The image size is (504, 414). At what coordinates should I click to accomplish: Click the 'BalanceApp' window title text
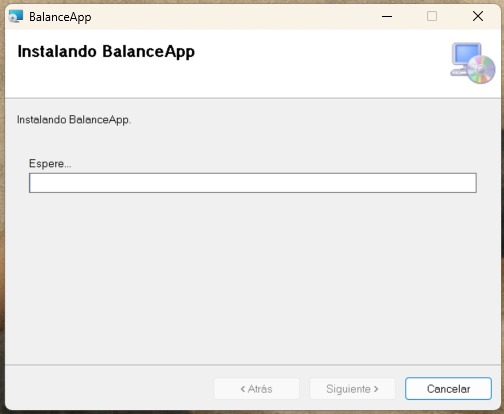(x=60, y=17)
